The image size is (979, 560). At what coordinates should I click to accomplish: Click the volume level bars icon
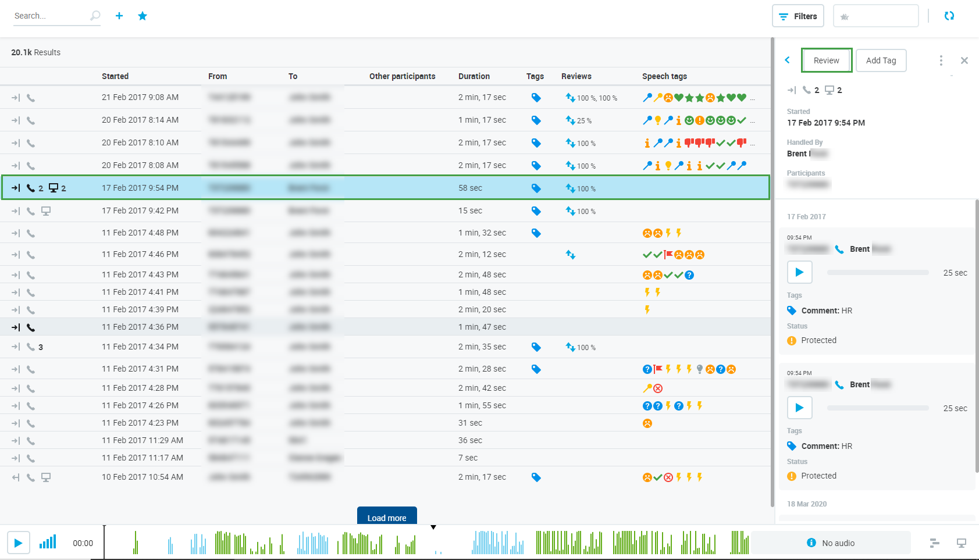tap(48, 543)
